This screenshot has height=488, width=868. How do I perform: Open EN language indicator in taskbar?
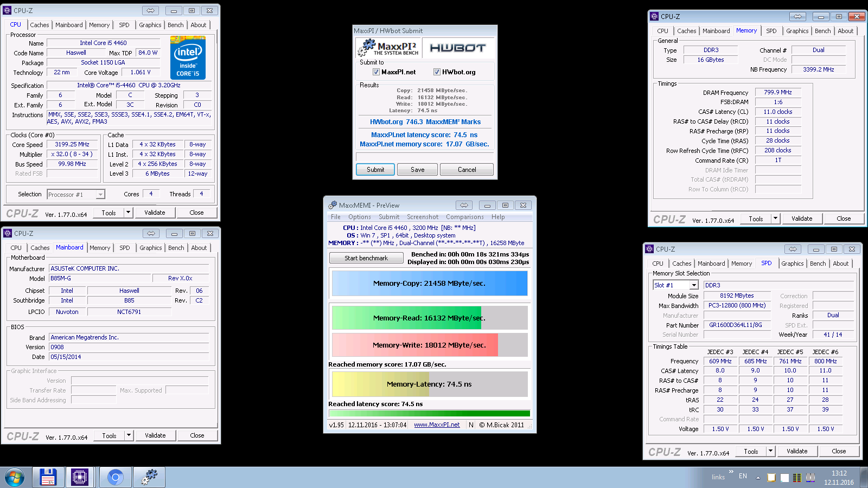click(x=743, y=476)
